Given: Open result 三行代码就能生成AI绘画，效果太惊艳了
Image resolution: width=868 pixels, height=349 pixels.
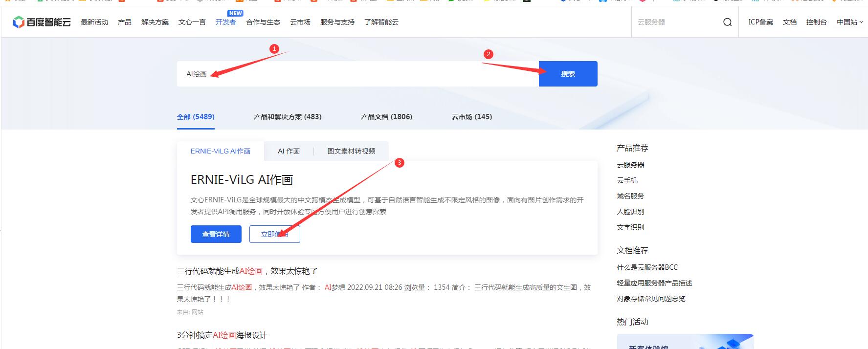Looking at the screenshot, I should 247,271.
